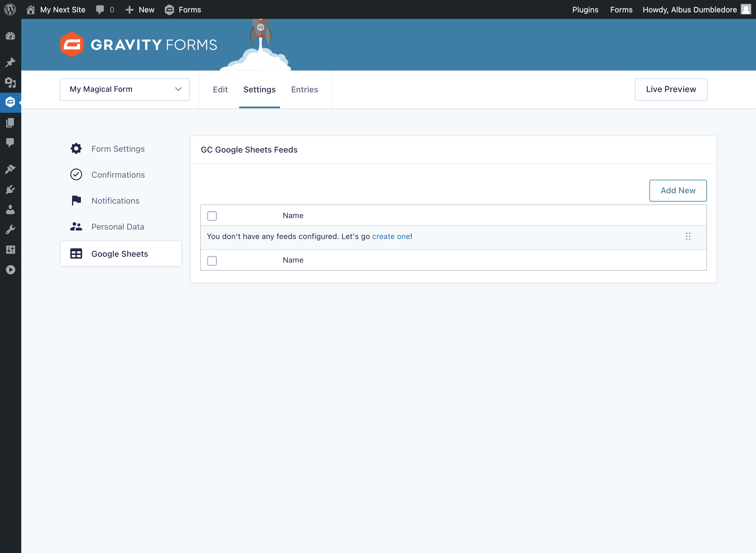Switch to the Edit tab
The width and height of the screenshot is (756, 553).
click(x=220, y=89)
